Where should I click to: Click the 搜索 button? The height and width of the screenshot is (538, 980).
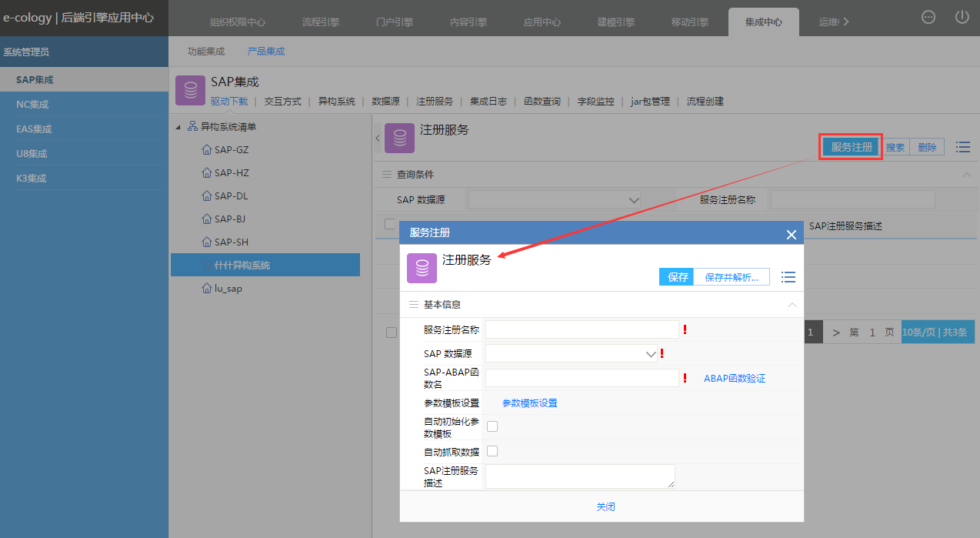coord(895,147)
